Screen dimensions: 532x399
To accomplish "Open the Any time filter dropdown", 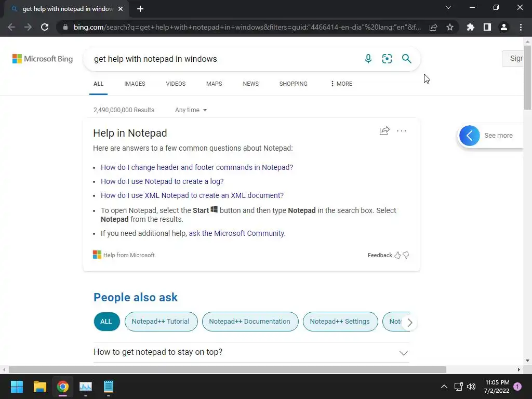I will [191, 110].
